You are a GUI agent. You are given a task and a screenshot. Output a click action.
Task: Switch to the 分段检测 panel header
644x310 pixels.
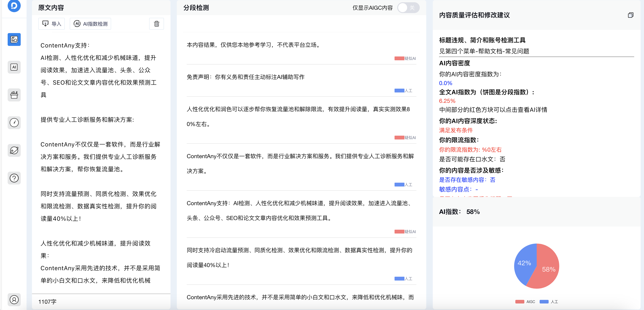[196, 7]
